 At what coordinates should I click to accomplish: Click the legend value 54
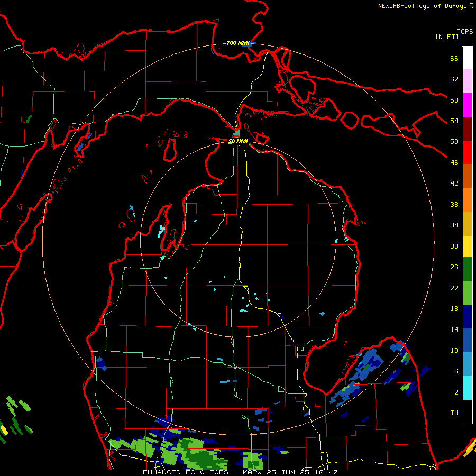pyautogui.click(x=454, y=121)
